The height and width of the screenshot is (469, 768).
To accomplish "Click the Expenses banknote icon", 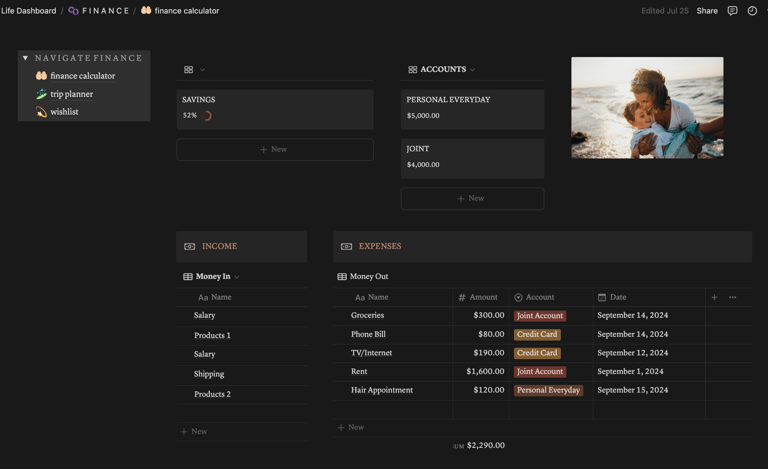I will [346, 246].
